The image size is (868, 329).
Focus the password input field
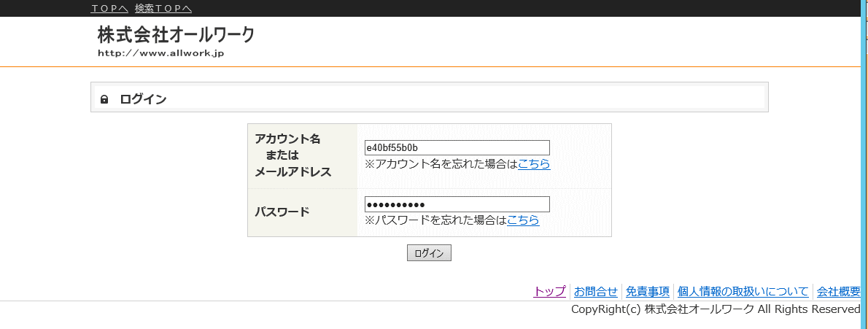(x=457, y=204)
